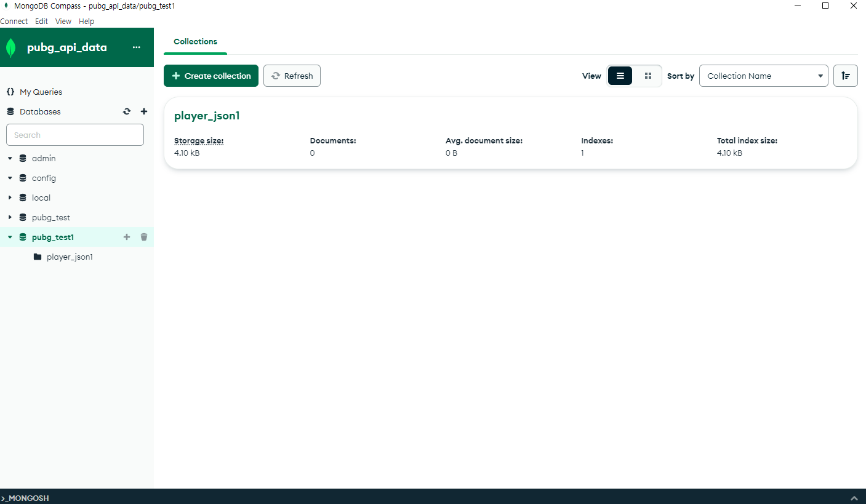The height and width of the screenshot is (504, 866).
Task: Select the Collections tab
Action: coord(196,42)
